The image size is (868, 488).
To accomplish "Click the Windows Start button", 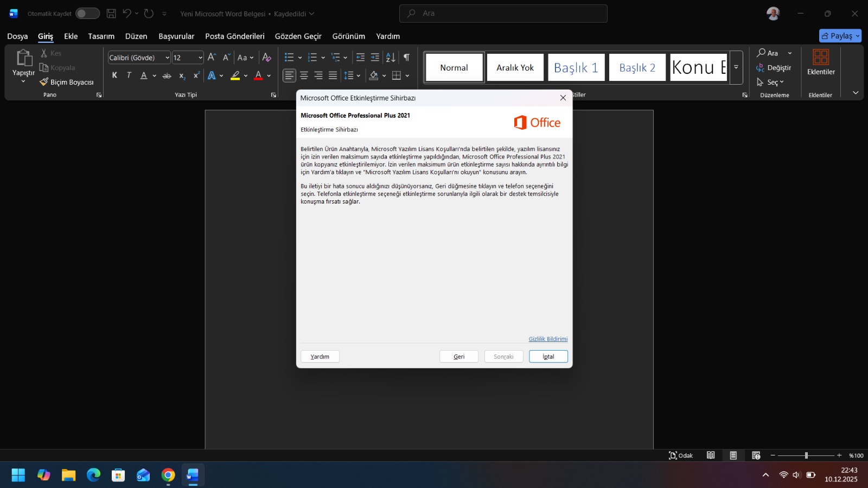I will tap(18, 476).
